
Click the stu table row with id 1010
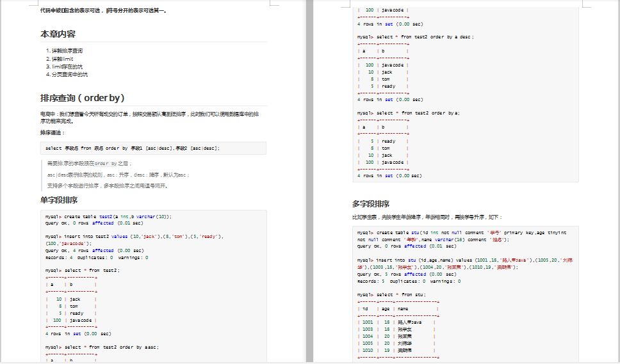coord(396,351)
